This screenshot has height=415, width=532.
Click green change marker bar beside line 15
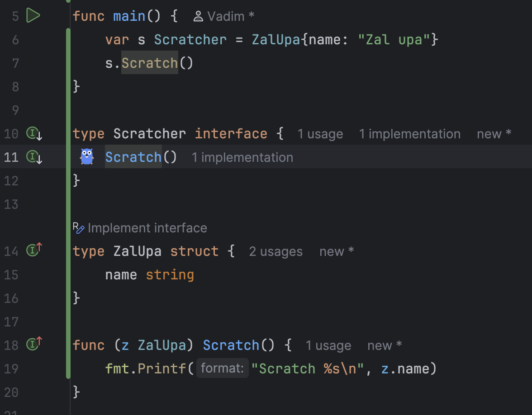point(68,275)
